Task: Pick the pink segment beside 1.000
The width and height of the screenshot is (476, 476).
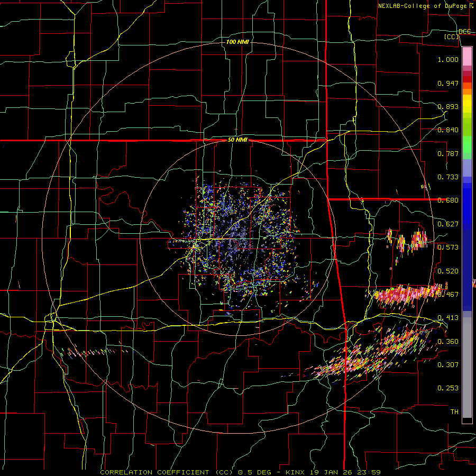Action: pyautogui.click(x=467, y=57)
